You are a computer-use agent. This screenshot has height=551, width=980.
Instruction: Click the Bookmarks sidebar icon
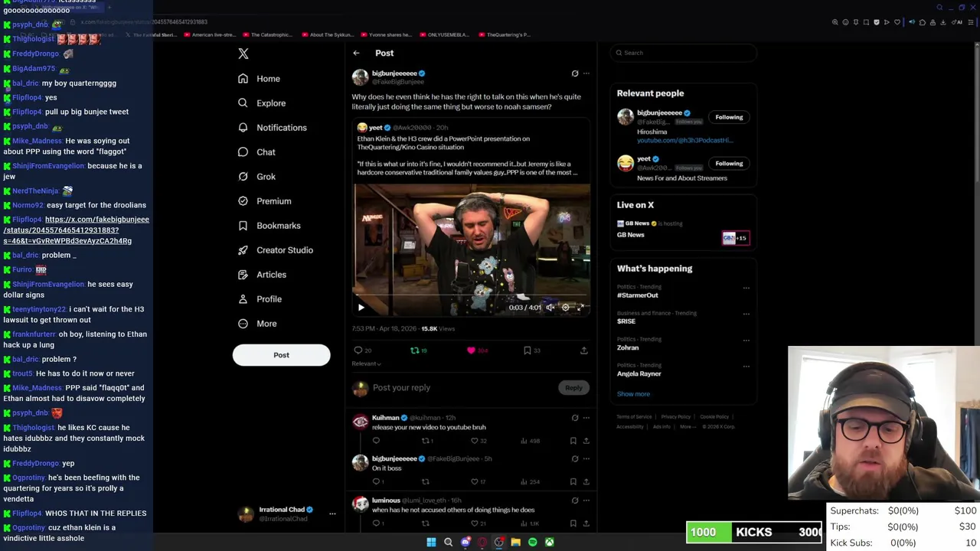pos(243,226)
